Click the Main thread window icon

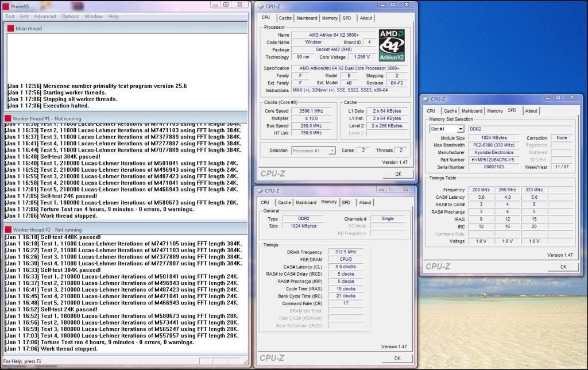pos(10,28)
